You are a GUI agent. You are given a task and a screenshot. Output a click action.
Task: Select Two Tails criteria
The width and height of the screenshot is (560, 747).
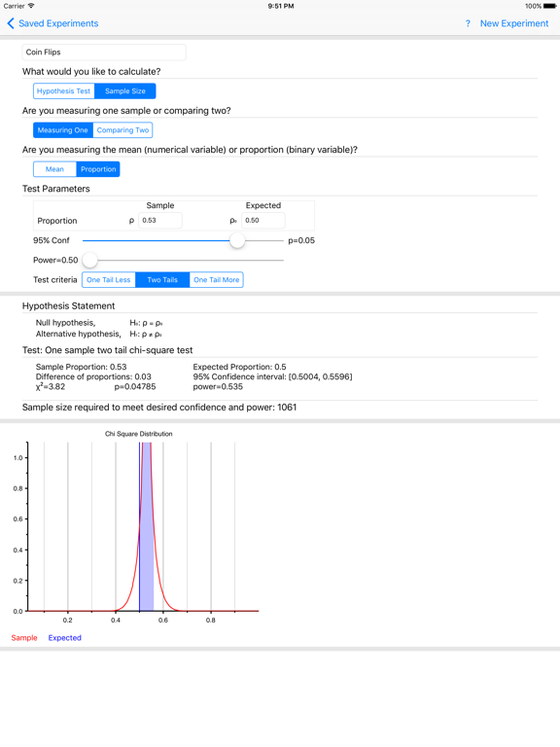pos(162,280)
